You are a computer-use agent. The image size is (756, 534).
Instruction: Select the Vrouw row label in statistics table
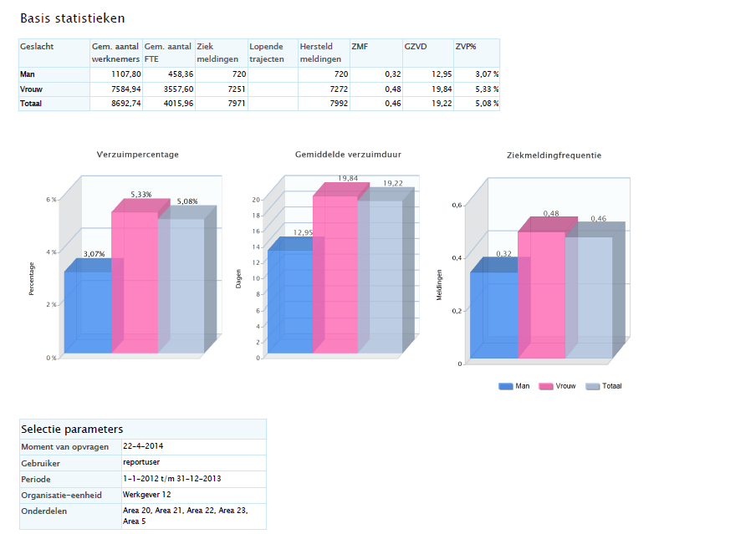pos(33,89)
